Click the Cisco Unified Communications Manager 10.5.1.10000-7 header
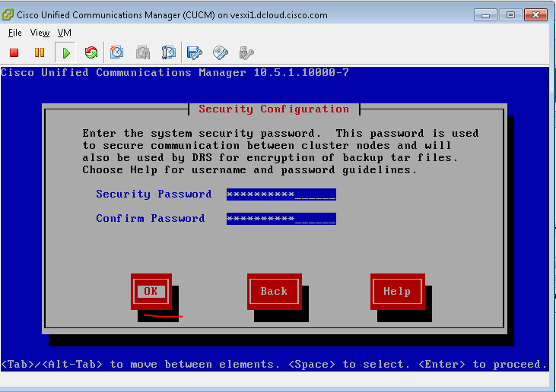The width and height of the screenshot is (556, 392). (175, 73)
